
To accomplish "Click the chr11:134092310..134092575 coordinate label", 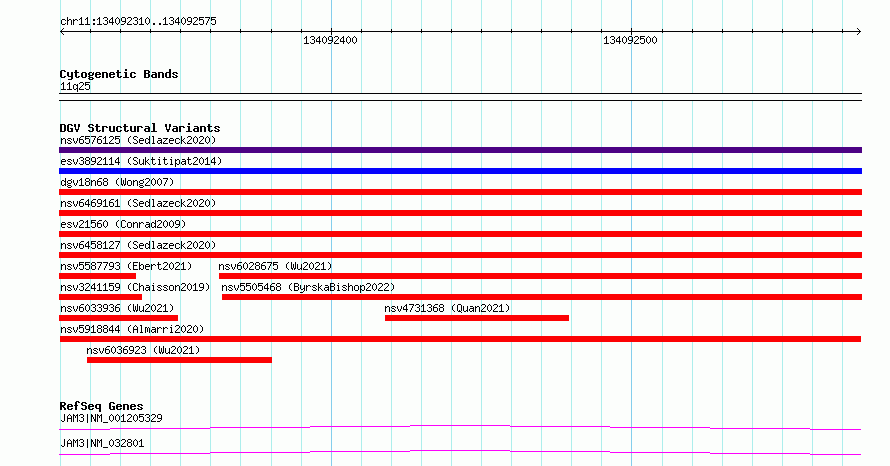I will pyautogui.click(x=138, y=22).
